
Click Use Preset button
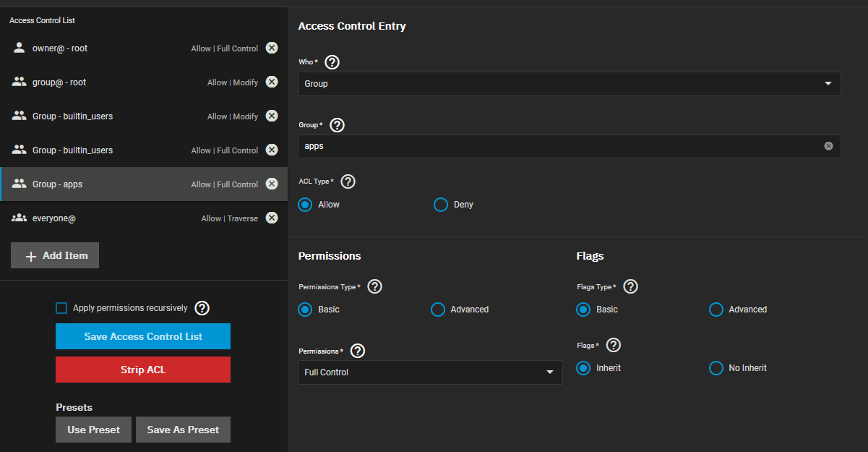pyautogui.click(x=93, y=430)
